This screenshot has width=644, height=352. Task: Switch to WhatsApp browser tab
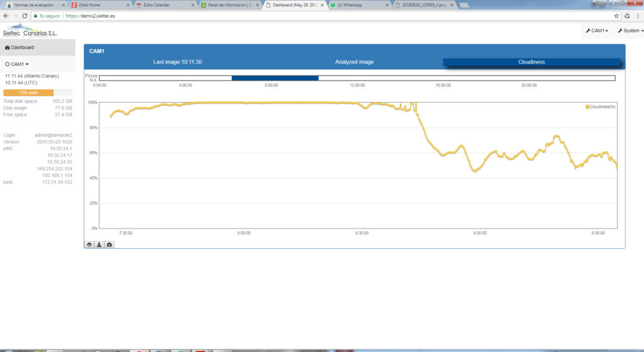coord(358,5)
